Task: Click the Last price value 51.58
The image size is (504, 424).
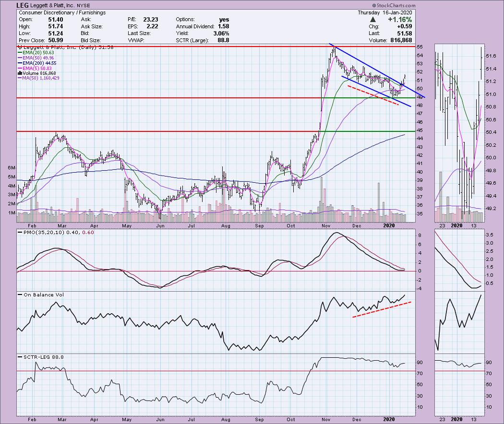Action: (404, 34)
